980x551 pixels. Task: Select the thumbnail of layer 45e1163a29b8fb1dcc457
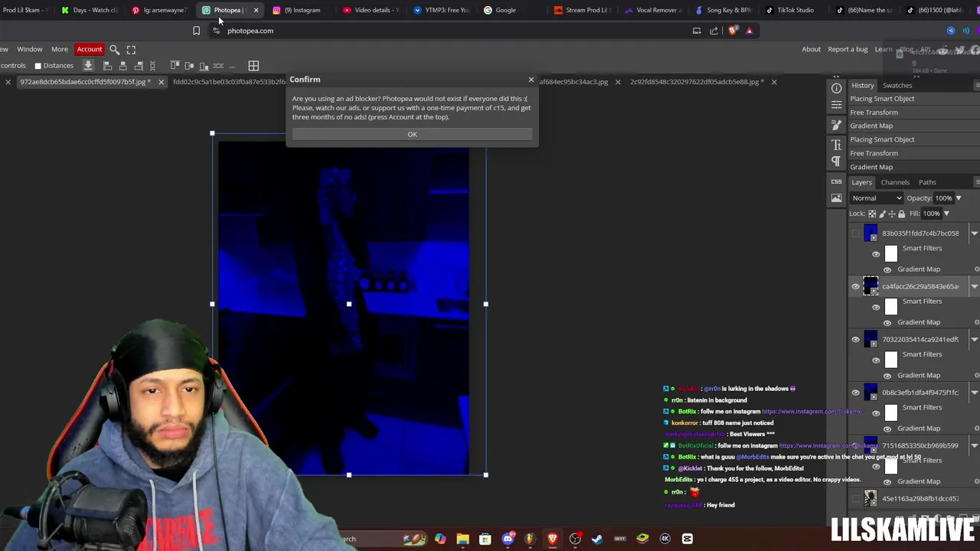pyautogui.click(x=871, y=498)
